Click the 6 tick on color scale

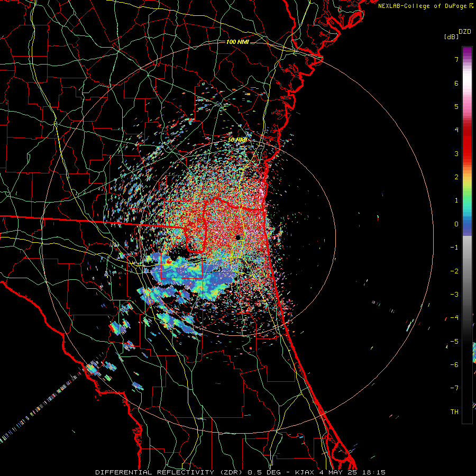[456, 83]
